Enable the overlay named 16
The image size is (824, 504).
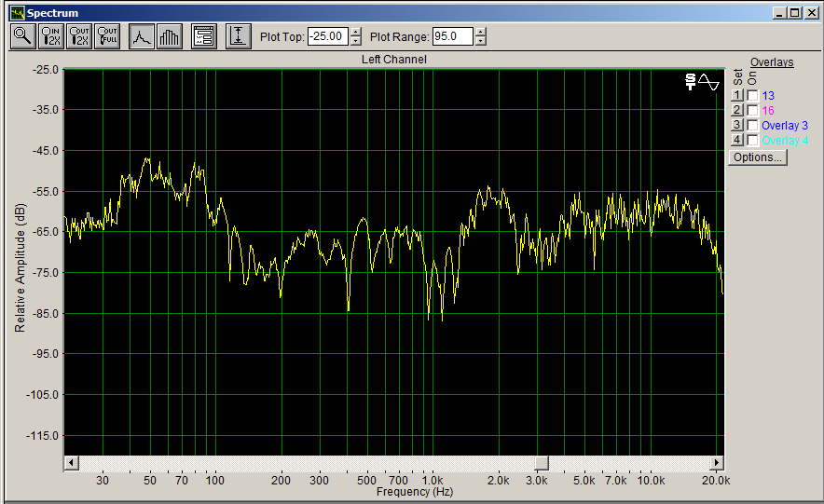(752, 110)
